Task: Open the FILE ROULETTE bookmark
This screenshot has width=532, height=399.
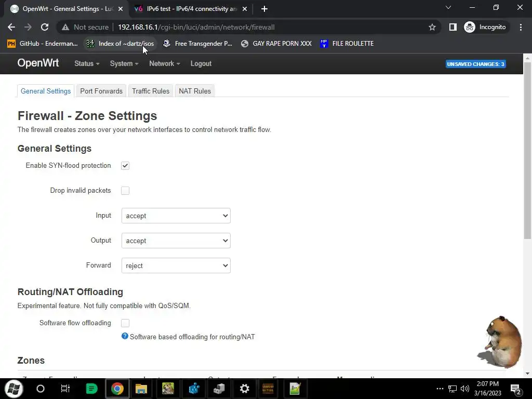Action: (347, 44)
